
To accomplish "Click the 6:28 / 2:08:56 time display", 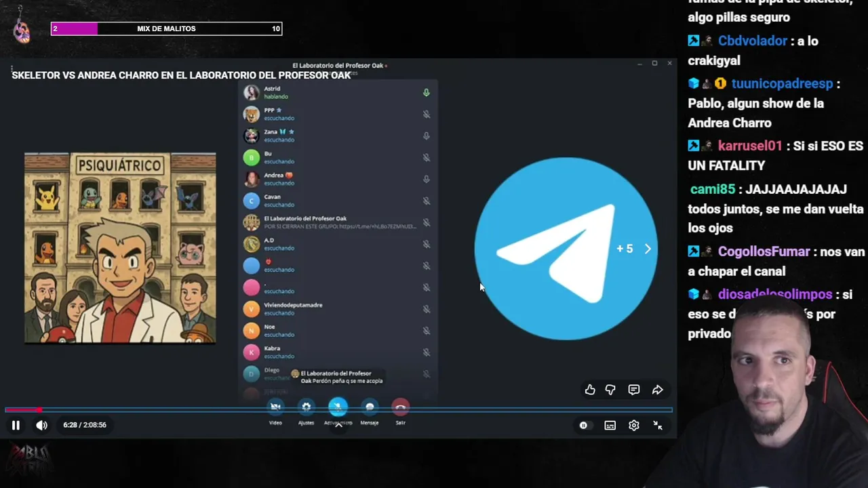I will [x=85, y=425].
